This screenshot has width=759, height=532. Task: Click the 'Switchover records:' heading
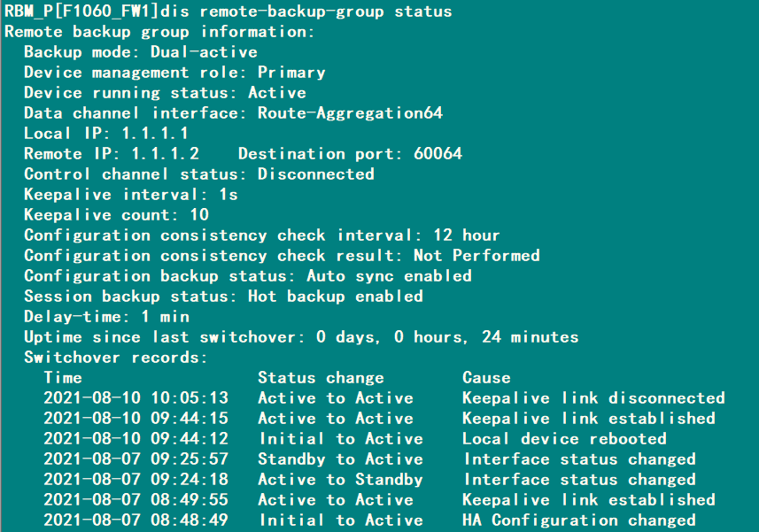point(115,358)
